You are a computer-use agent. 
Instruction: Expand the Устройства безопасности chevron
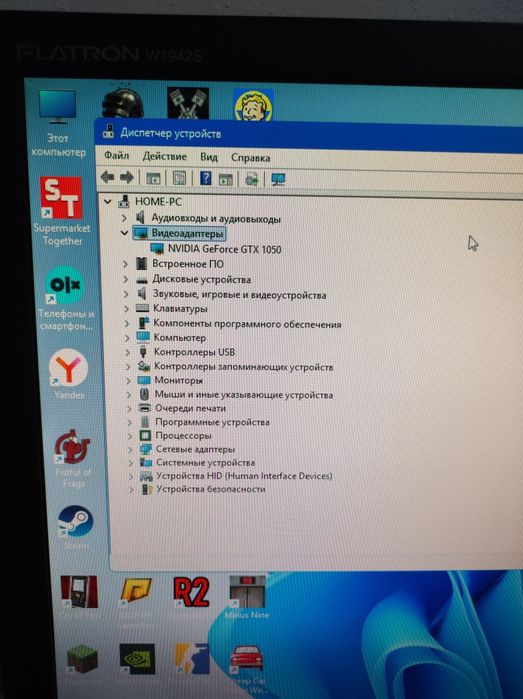pyautogui.click(x=131, y=489)
